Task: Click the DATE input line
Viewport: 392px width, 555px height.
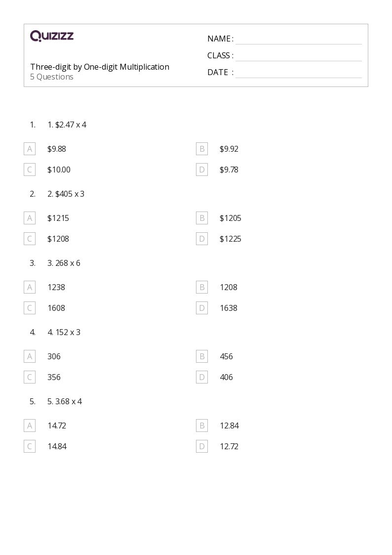Action: (299, 73)
